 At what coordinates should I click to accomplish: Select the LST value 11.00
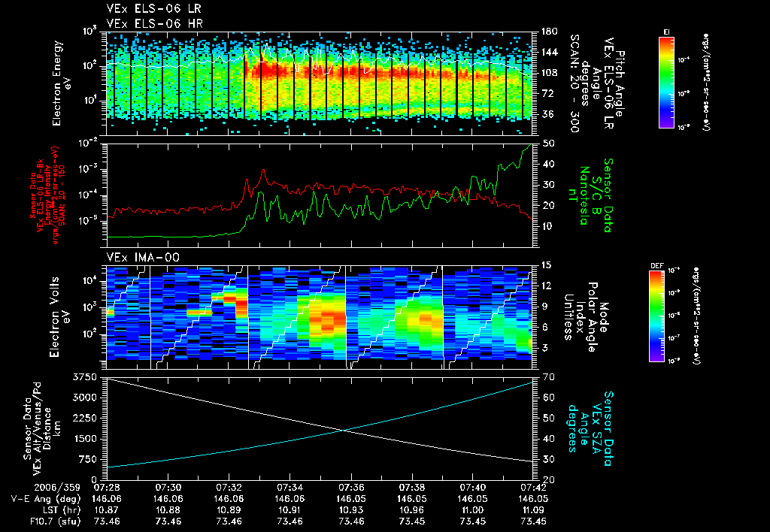click(473, 510)
